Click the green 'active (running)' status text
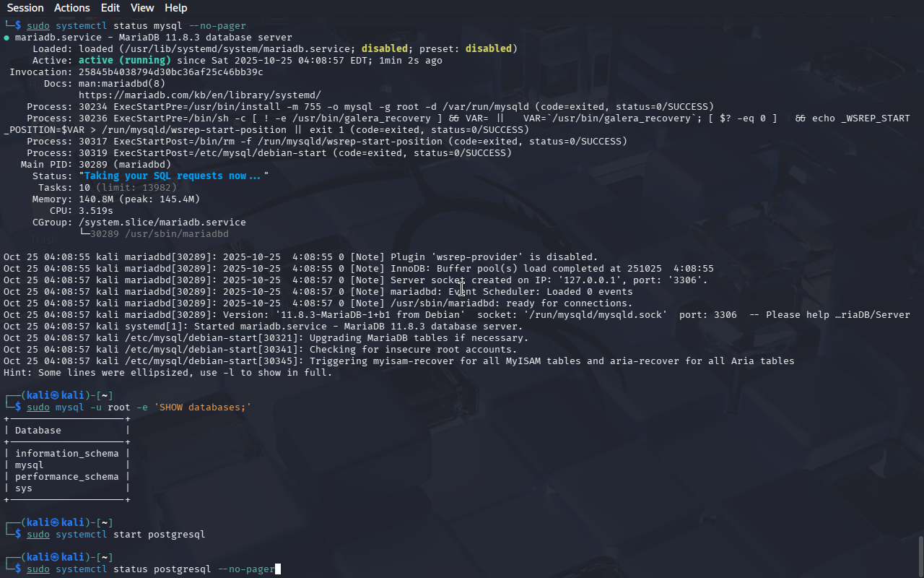Screen dimensions: 924x578 coord(124,61)
